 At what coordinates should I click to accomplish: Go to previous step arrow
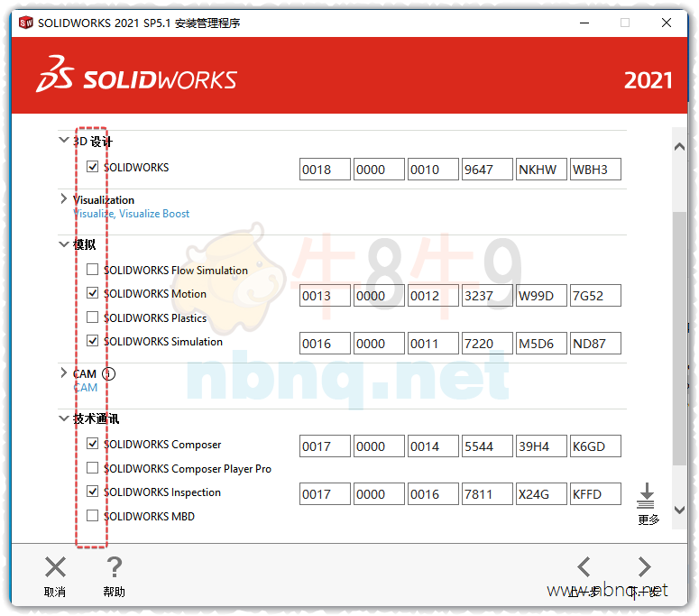coord(584,567)
